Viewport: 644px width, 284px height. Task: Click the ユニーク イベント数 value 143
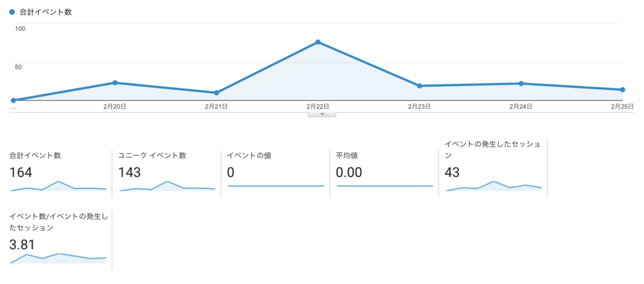pyautogui.click(x=130, y=173)
